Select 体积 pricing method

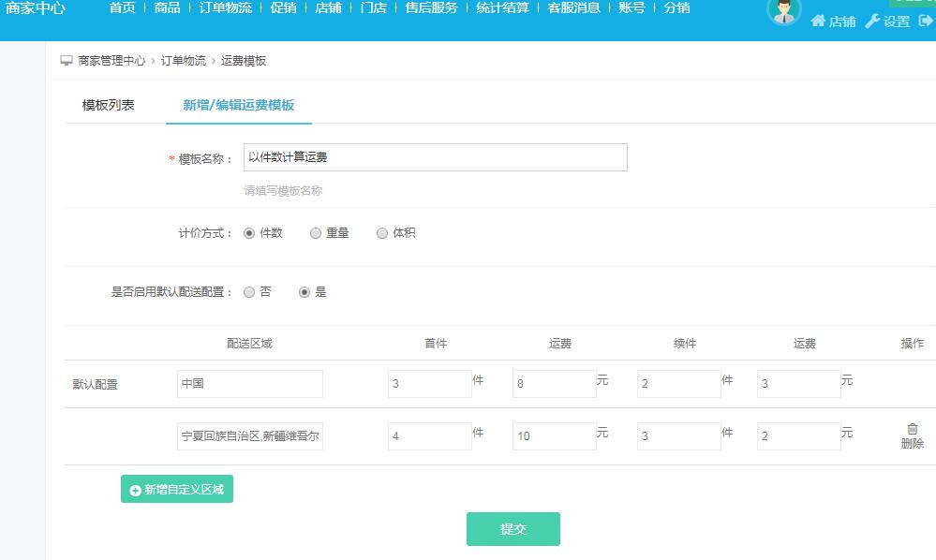coord(382,233)
